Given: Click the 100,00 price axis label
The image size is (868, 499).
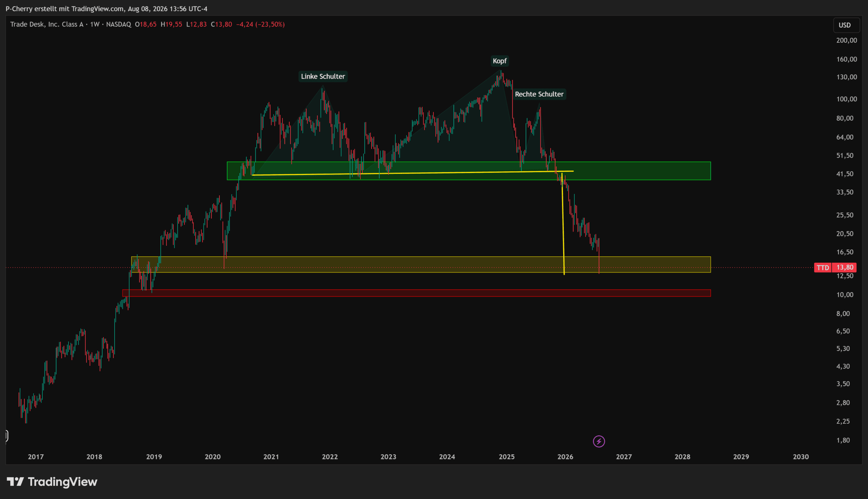Looking at the screenshot, I should coord(846,99).
